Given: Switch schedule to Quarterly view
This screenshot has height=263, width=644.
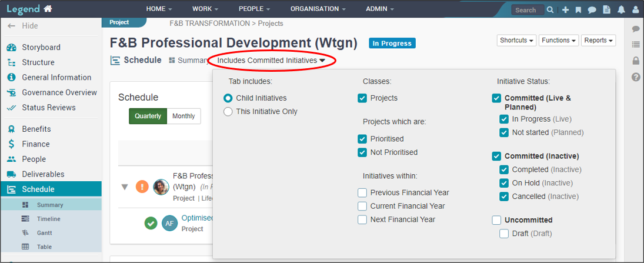Looking at the screenshot, I should 148,116.
